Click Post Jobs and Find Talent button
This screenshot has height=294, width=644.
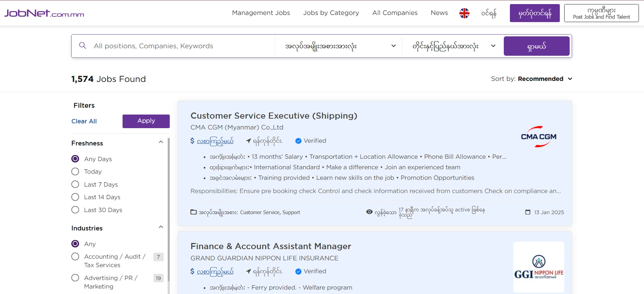(601, 13)
